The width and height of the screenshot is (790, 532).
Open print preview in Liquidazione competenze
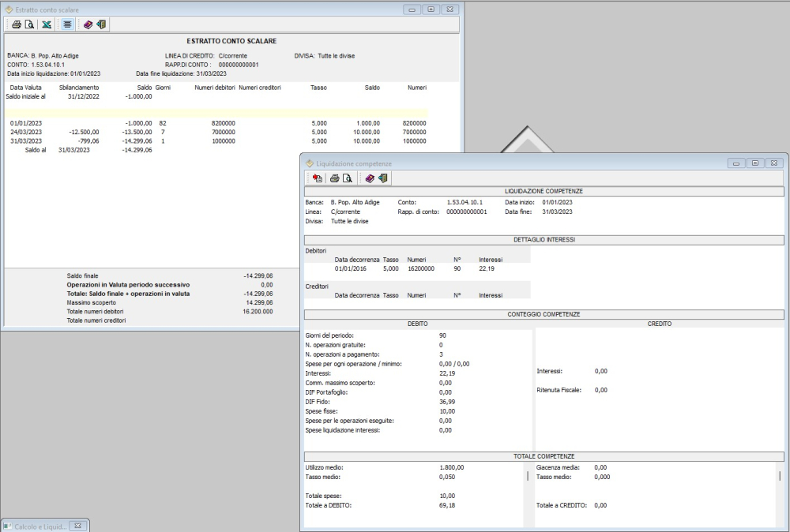(x=348, y=178)
